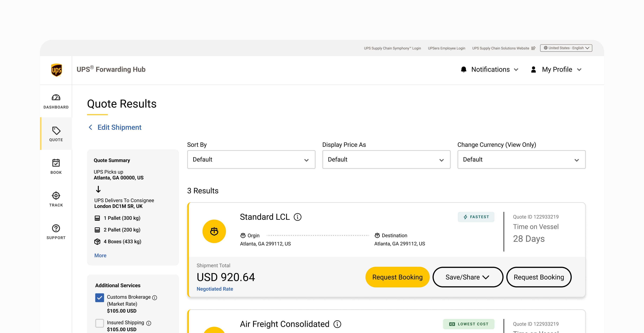Select the Quote sidebar tab

coord(56,134)
